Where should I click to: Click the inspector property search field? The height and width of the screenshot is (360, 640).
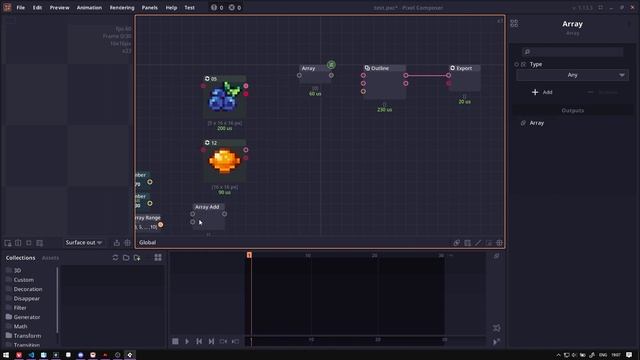click(x=572, y=52)
